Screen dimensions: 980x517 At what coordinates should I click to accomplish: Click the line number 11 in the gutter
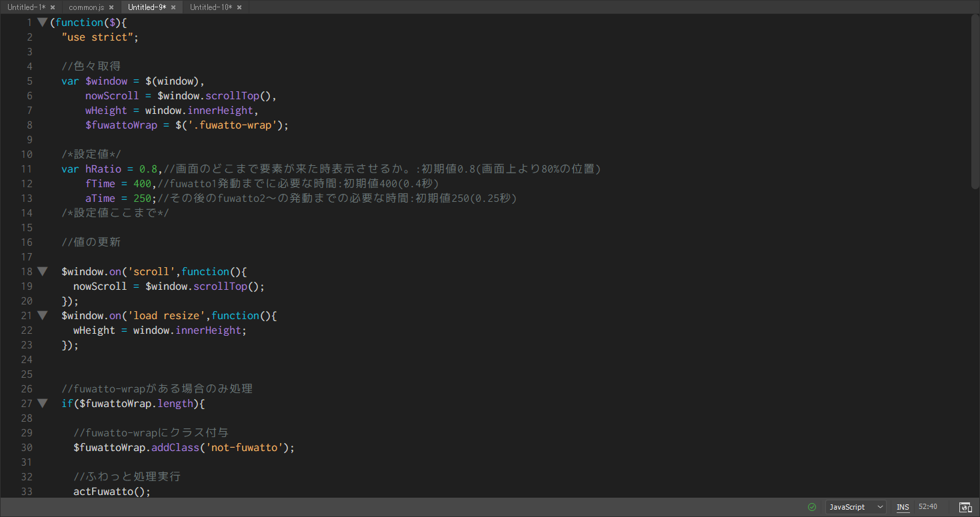[27, 169]
